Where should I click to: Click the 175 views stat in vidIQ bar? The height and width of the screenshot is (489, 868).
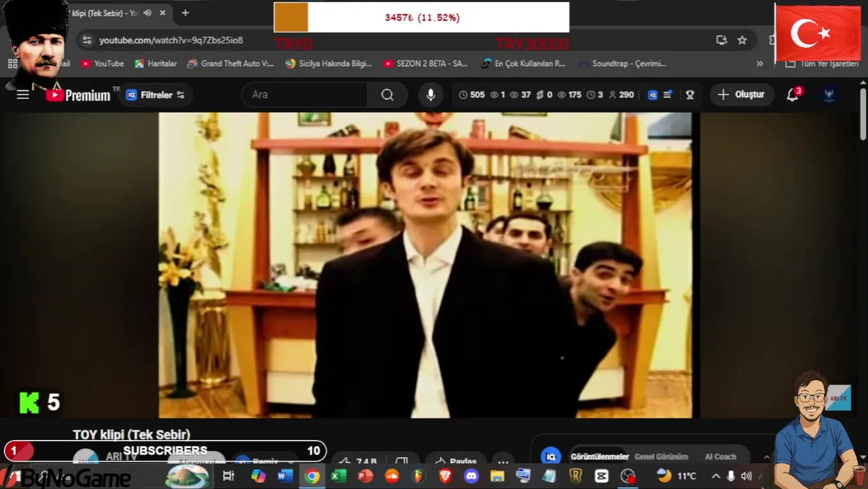click(x=569, y=94)
